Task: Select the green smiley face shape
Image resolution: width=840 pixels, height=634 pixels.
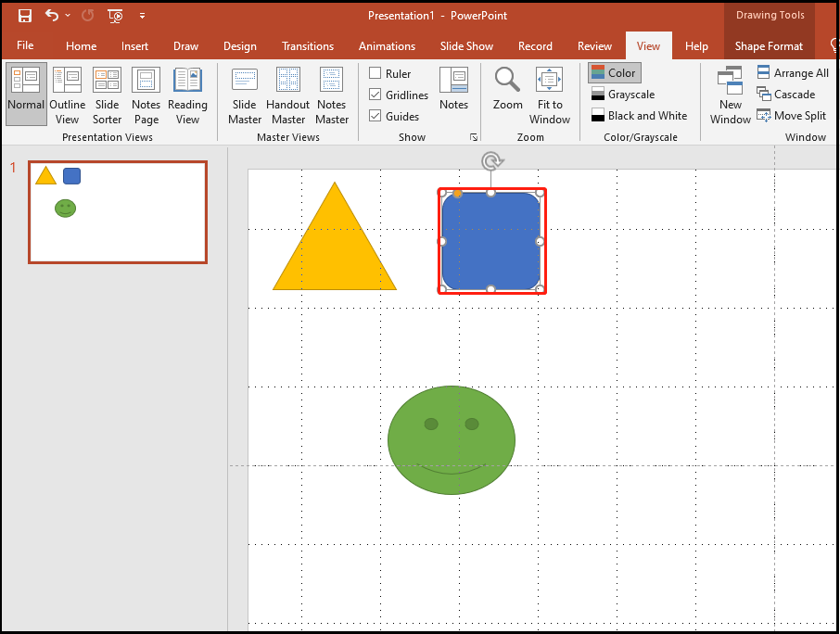Action: coord(452,440)
